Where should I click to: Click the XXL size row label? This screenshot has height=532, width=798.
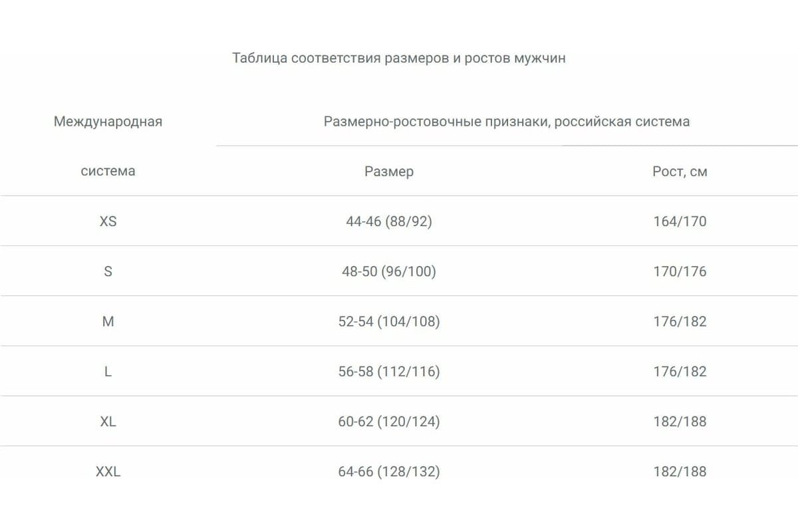[108, 471]
